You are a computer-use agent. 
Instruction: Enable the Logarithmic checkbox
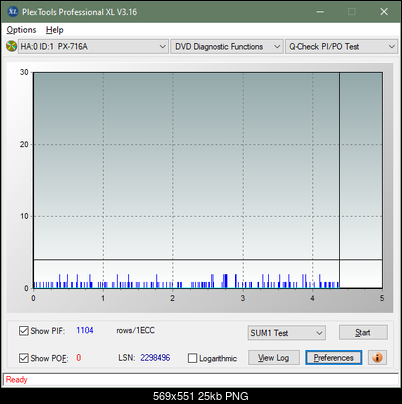pos(192,358)
